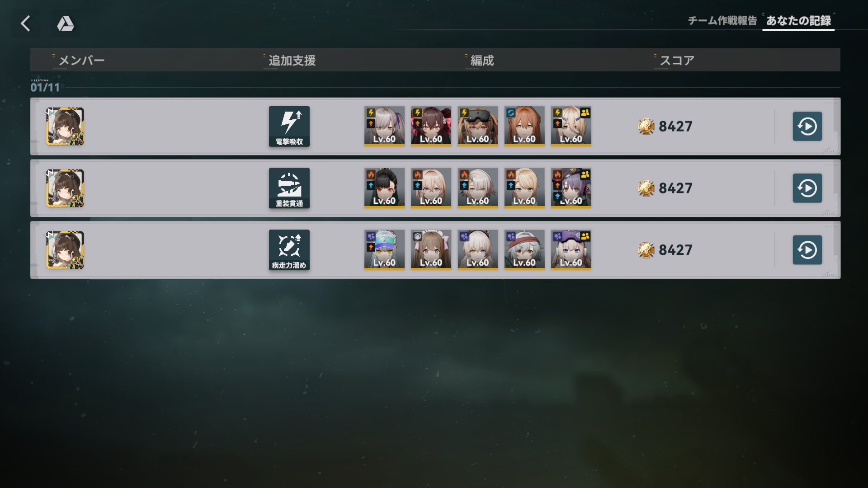Replay the third row battle record

(807, 250)
